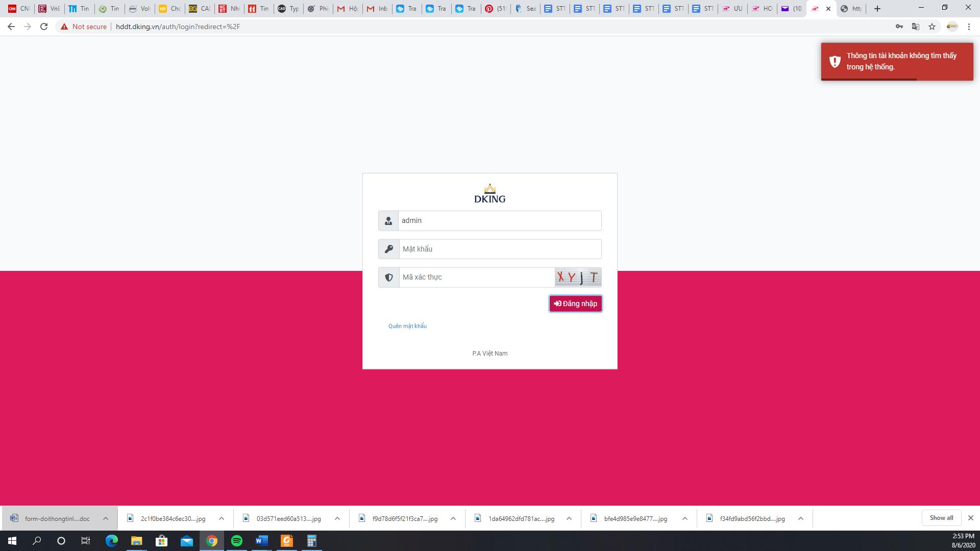This screenshot has height=551, width=980.
Task: Go back with browser back arrow
Action: pyautogui.click(x=11, y=27)
